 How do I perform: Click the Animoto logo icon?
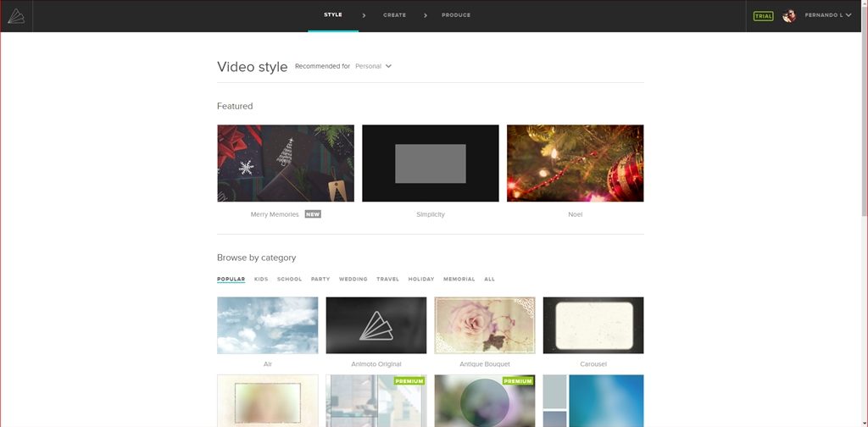pyautogui.click(x=16, y=16)
